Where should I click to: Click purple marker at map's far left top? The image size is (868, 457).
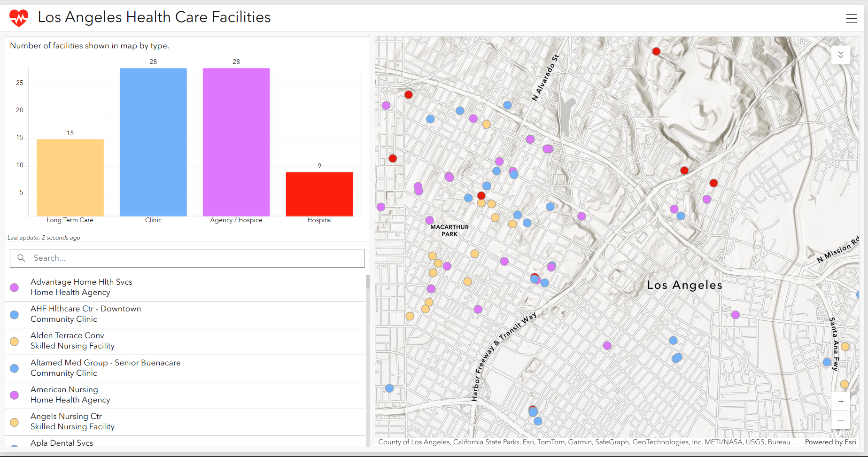click(386, 105)
